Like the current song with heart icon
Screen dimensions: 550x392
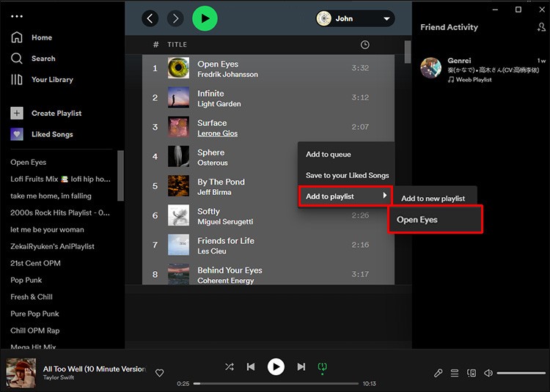tap(160, 373)
